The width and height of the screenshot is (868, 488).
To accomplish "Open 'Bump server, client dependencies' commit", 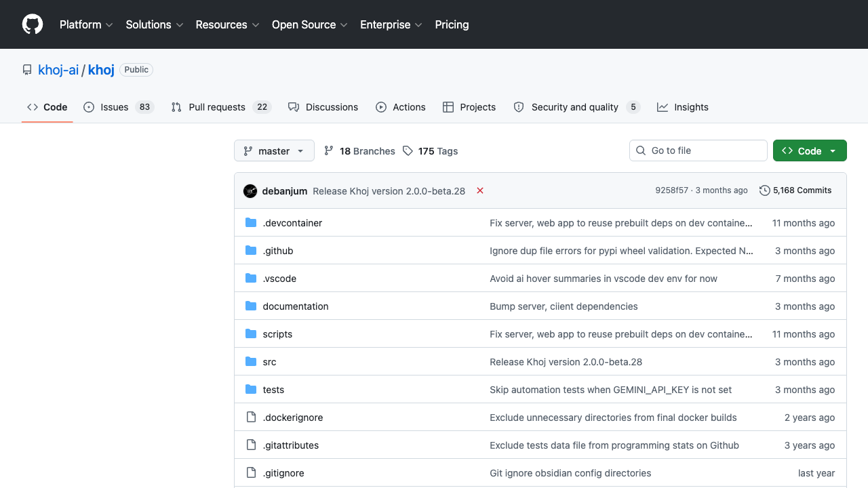I will pyautogui.click(x=564, y=306).
